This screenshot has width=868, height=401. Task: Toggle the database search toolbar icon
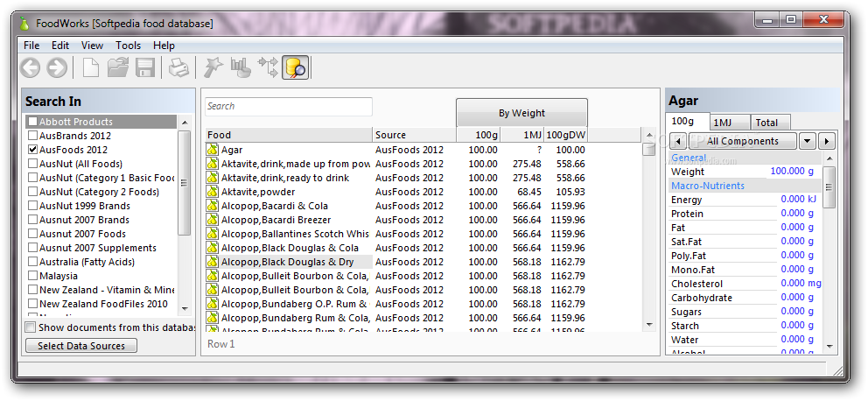click(x=295, y=68)
